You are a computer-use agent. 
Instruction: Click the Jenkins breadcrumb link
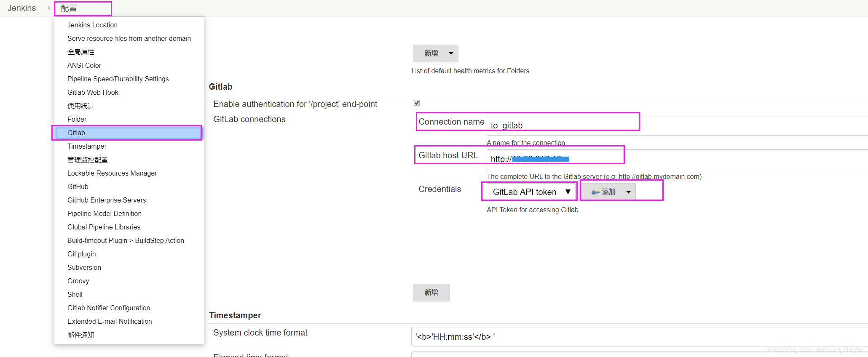click(21, 8)
